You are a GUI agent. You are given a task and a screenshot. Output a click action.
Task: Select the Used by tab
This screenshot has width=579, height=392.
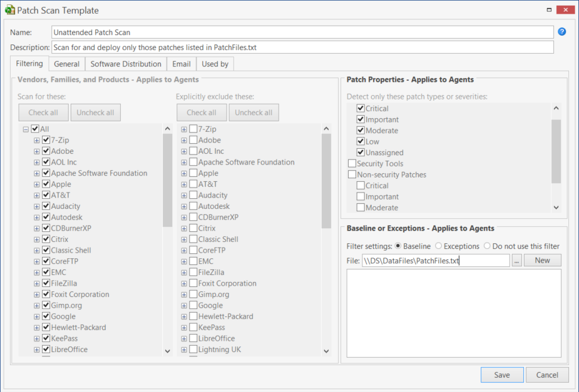215,64
